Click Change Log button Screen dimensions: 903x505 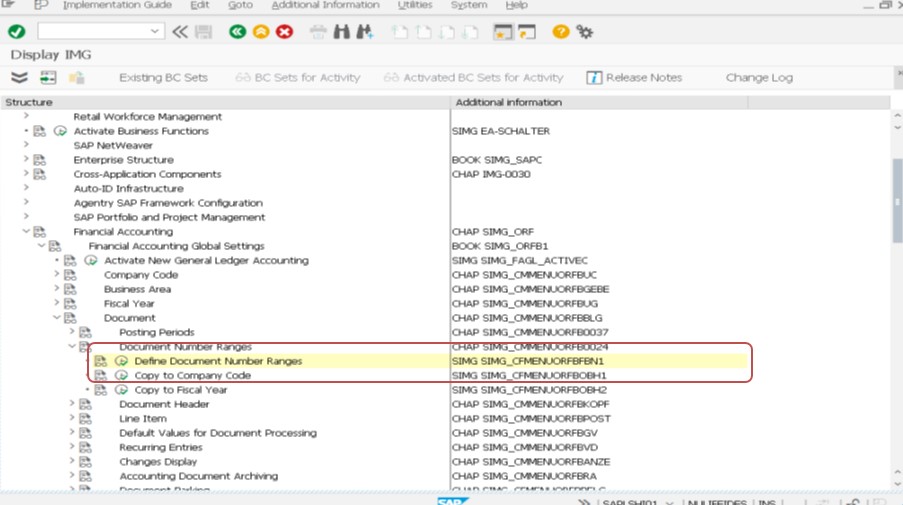(759, 78)
